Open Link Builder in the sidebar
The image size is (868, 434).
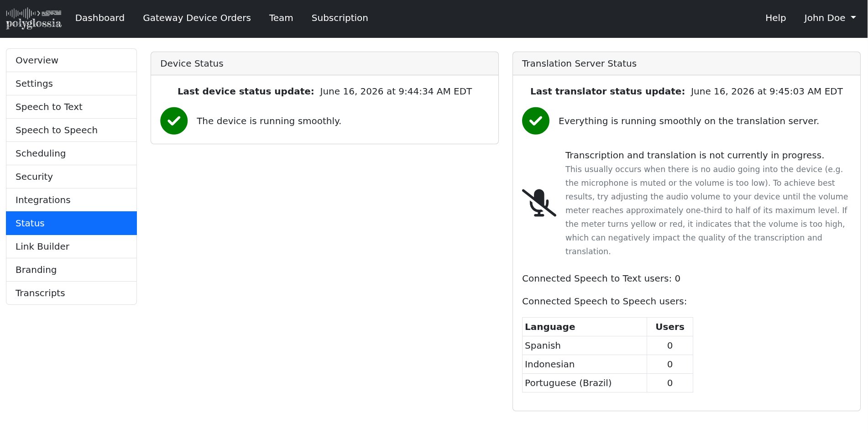pyautogui.click(x=71, y=246)
